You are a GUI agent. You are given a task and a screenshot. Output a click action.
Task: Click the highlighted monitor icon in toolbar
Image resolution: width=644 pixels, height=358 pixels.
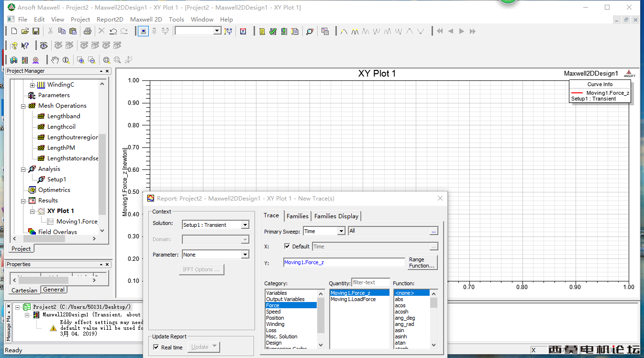coord(143,31)
